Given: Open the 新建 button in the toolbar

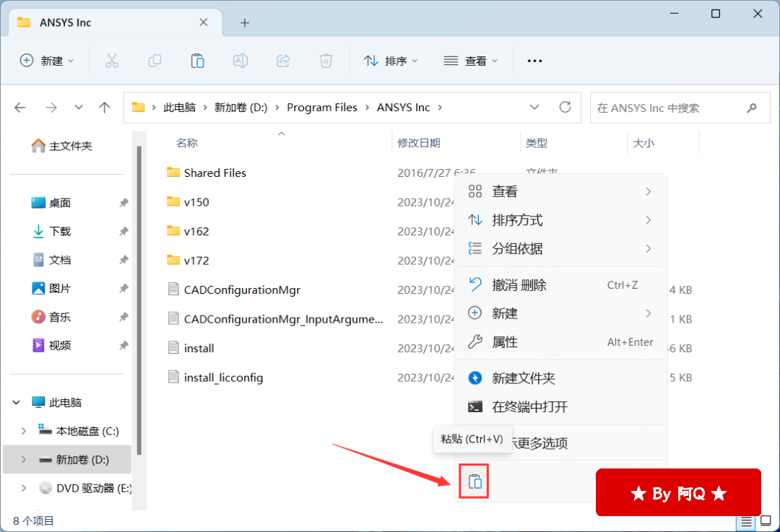Looking at the screenshot, I should pos(47,61).
